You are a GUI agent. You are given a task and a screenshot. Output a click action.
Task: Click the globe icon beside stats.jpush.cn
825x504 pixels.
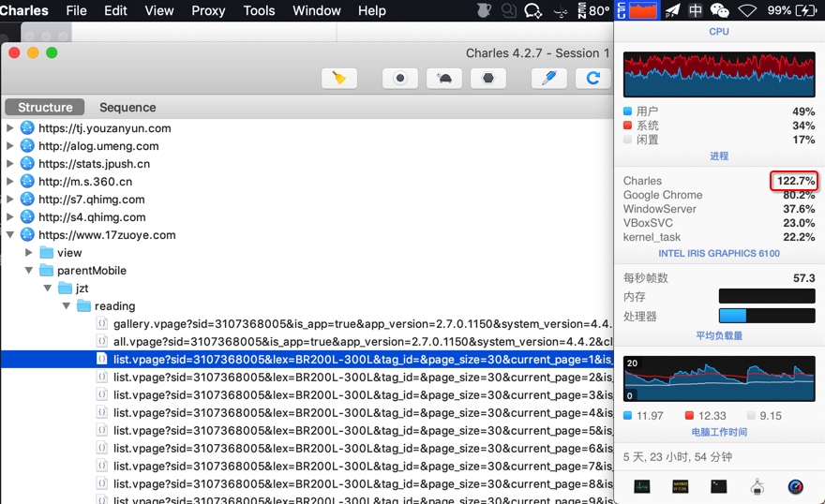(27, 163)
